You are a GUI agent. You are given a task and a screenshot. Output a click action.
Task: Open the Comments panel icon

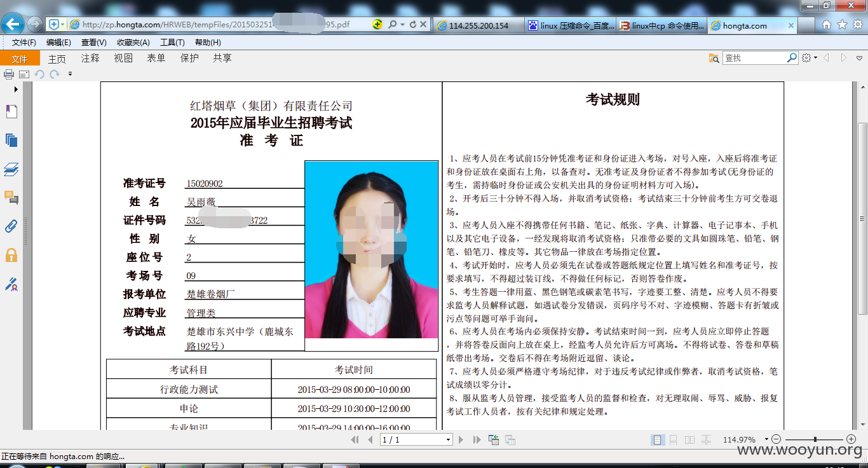click(x=11, y=198)
